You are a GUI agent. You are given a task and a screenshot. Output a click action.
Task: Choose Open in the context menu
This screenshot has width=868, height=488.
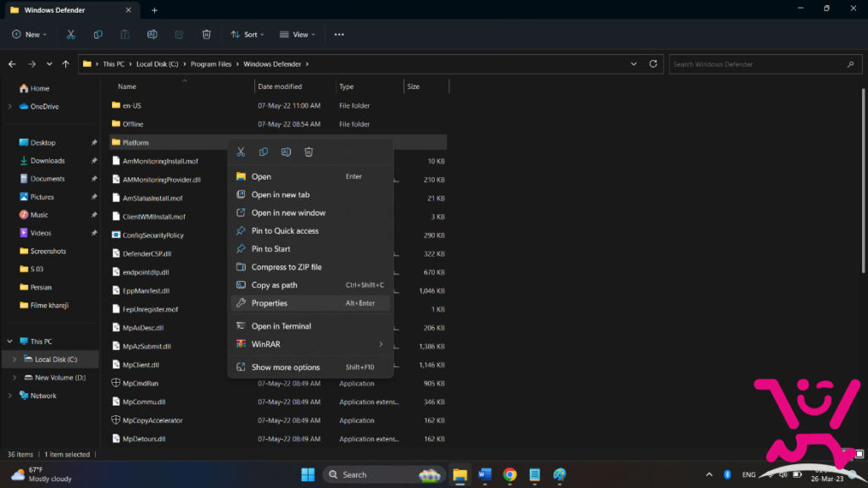(x=310, y=176)
